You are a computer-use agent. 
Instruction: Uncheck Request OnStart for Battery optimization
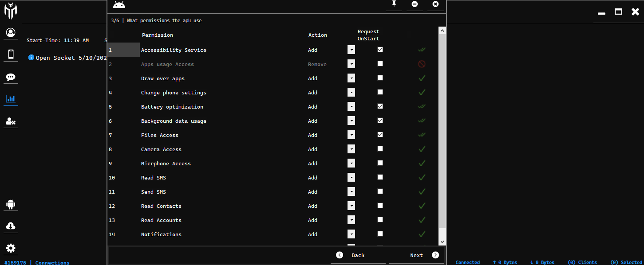(380, 106)
